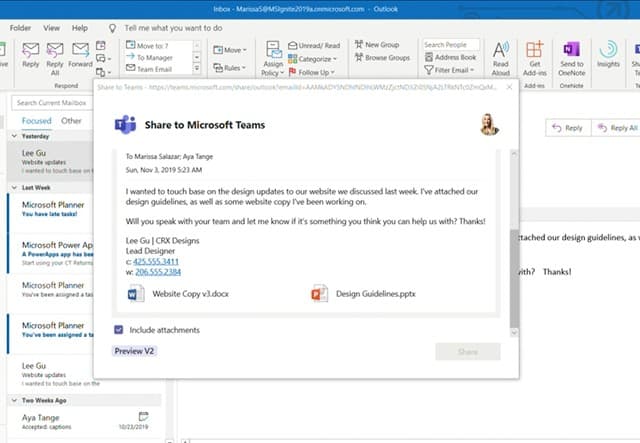Expand the Quick Steps gallery

[197, 69]
